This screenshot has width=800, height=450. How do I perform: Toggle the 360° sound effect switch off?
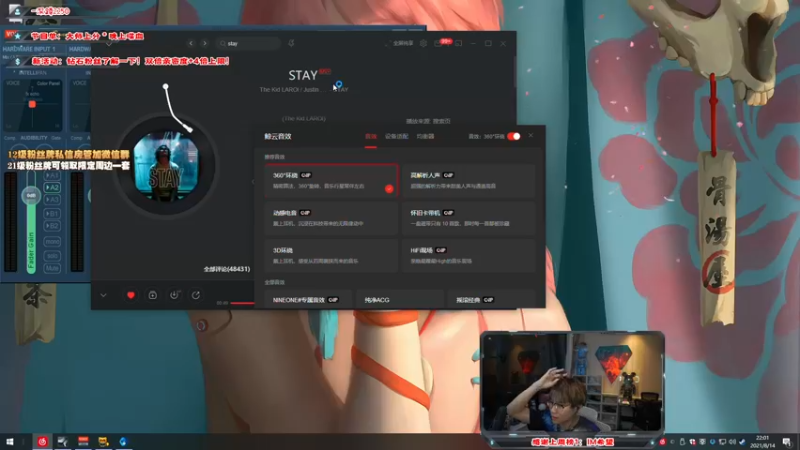point(514,136)
